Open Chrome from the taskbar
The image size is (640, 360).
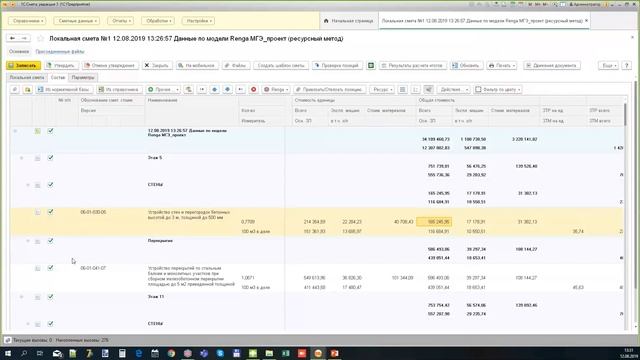tap(171, 353)
